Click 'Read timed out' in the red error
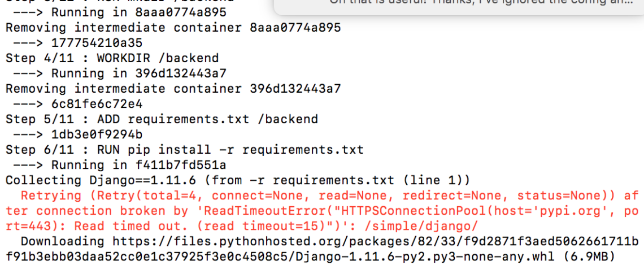644x265 pixels. (x=135, y=226)
